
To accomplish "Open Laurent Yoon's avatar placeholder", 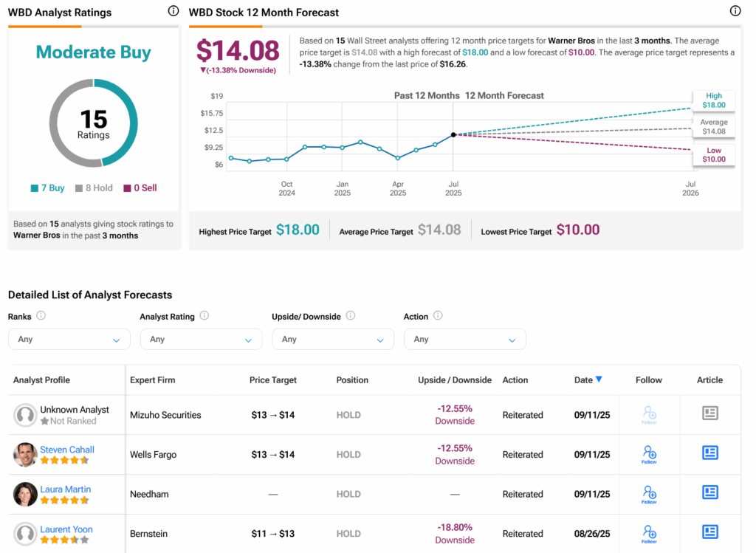I will coord(25,534).
